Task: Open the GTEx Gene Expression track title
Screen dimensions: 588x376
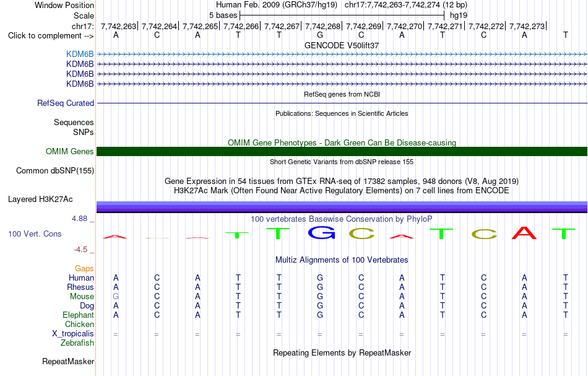Action: click(x=342, y=181)
